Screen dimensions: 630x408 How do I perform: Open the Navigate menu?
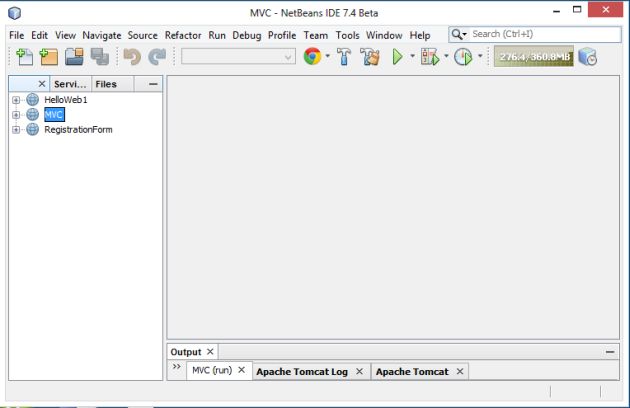pos(102,35)
